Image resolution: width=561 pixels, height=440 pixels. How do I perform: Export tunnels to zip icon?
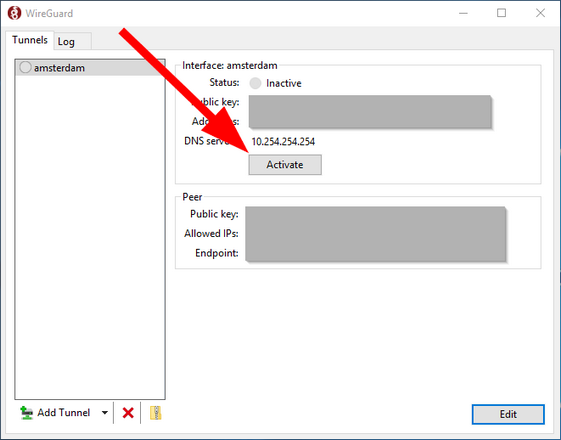tap(155, 413)
